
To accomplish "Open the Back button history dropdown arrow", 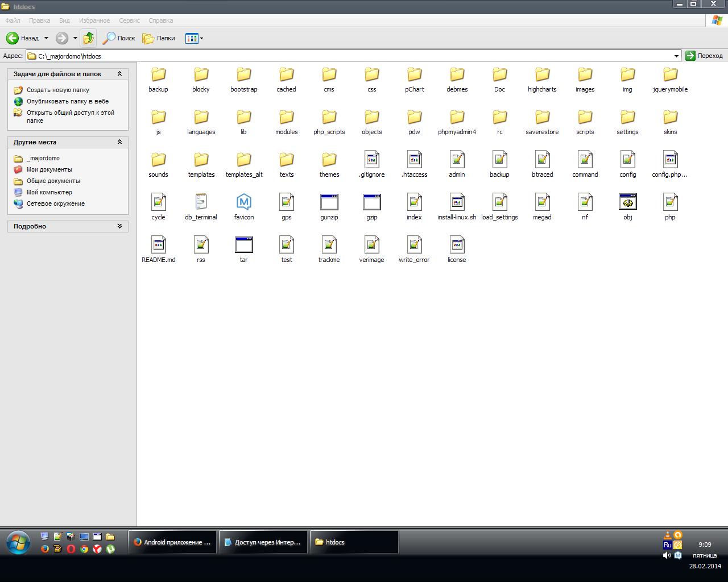I will [x=46, y=38].
